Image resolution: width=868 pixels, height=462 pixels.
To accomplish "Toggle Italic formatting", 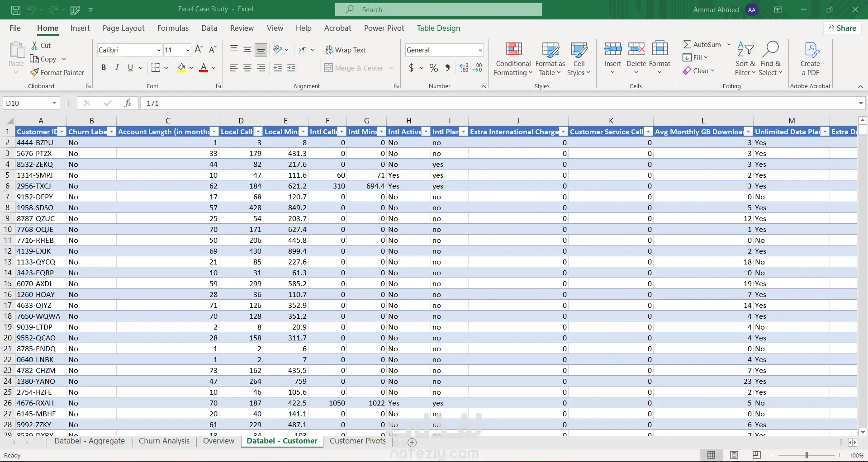I will [117, 68].
